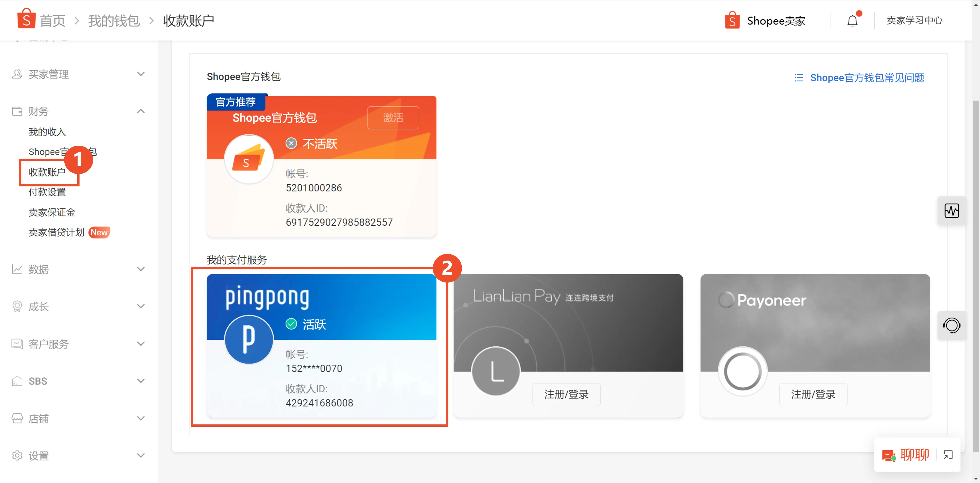Click the performance monitor icon on right edge
Screen dimensions: 980x483
pos(952,211)
